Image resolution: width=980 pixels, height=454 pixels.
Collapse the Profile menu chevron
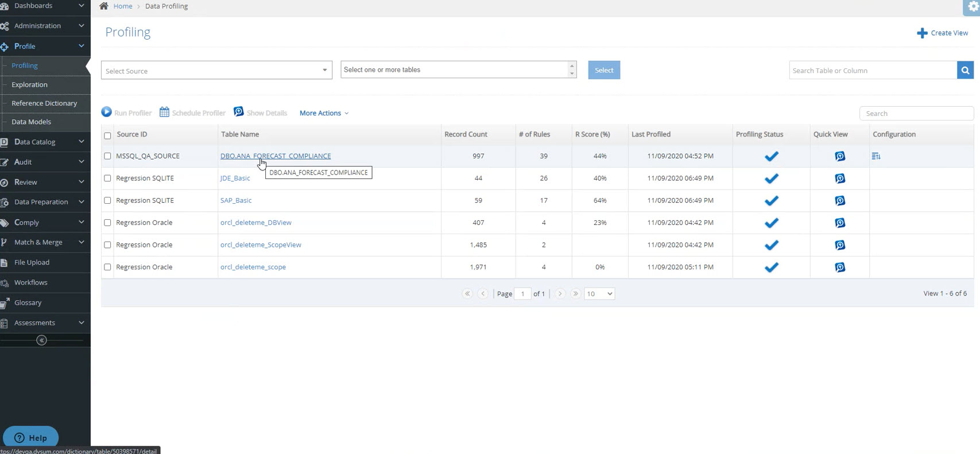coord(81,46)
